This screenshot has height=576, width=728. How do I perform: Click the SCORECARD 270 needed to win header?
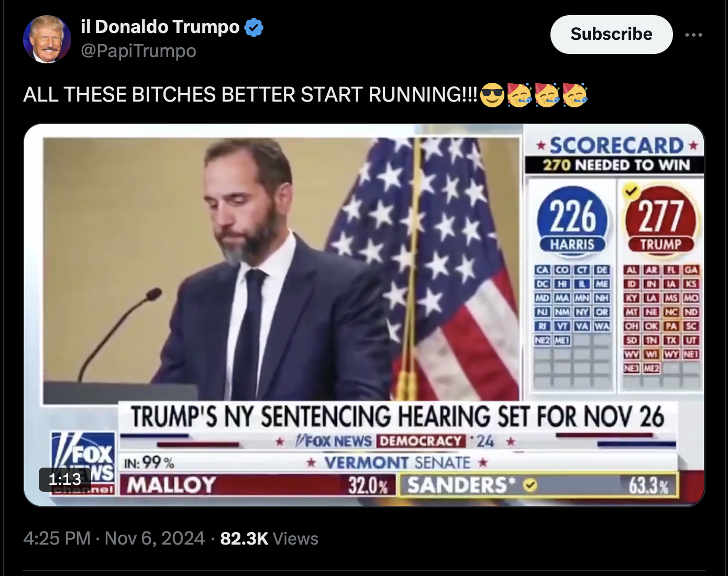pos(615,154)
